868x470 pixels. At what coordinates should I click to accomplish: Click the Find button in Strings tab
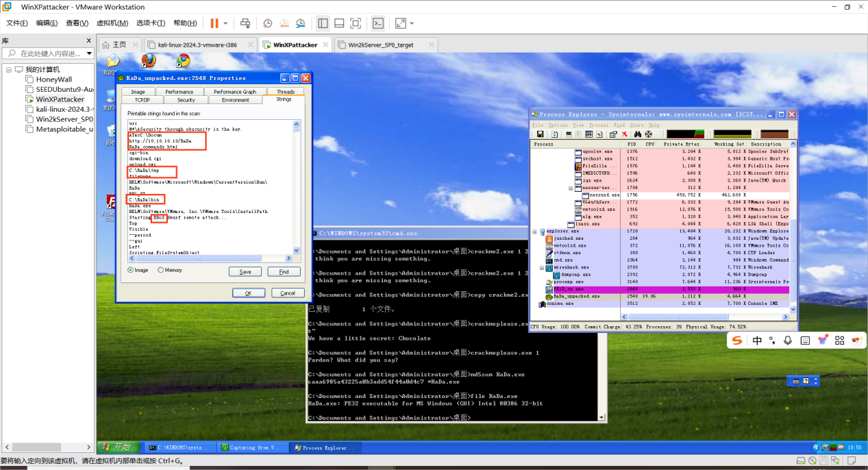pos(284,271)
